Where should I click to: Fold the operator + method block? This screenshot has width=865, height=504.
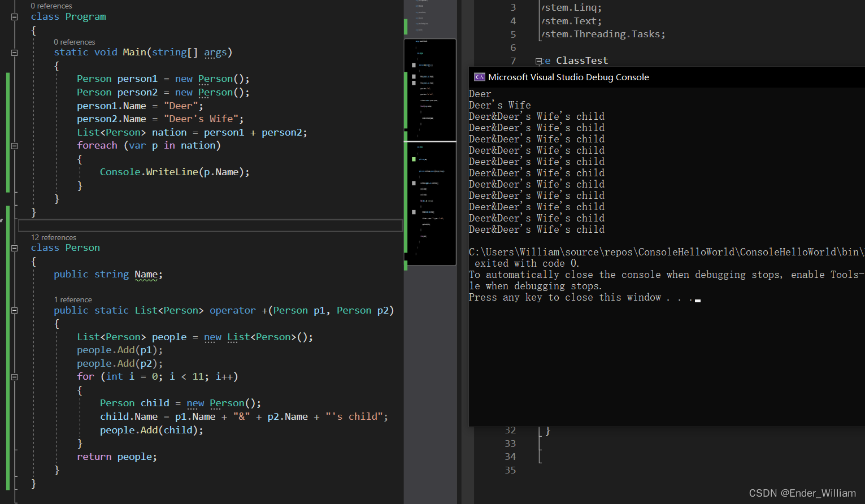[15, 310]
